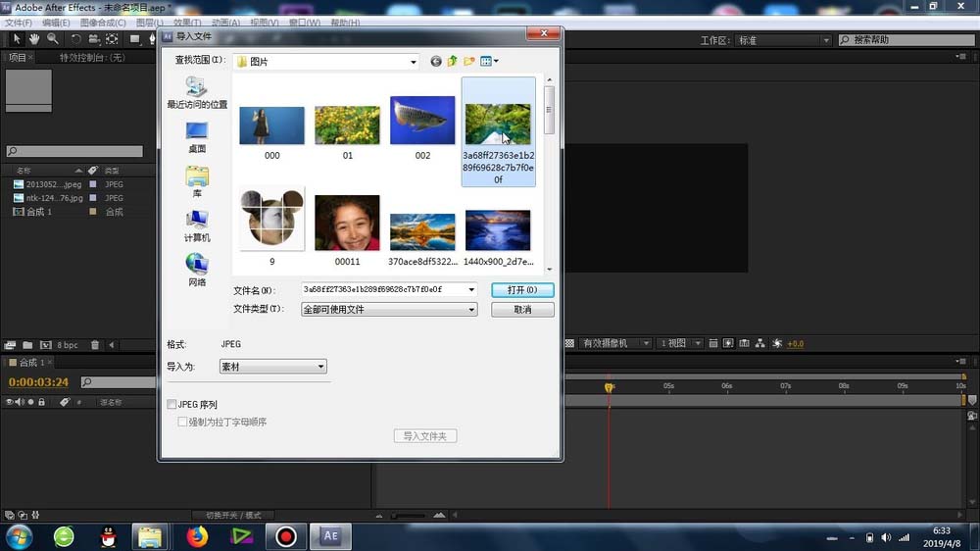Click the Open button in import dialog
Viewport: 980px width, 551px height.
pos(522,290)
